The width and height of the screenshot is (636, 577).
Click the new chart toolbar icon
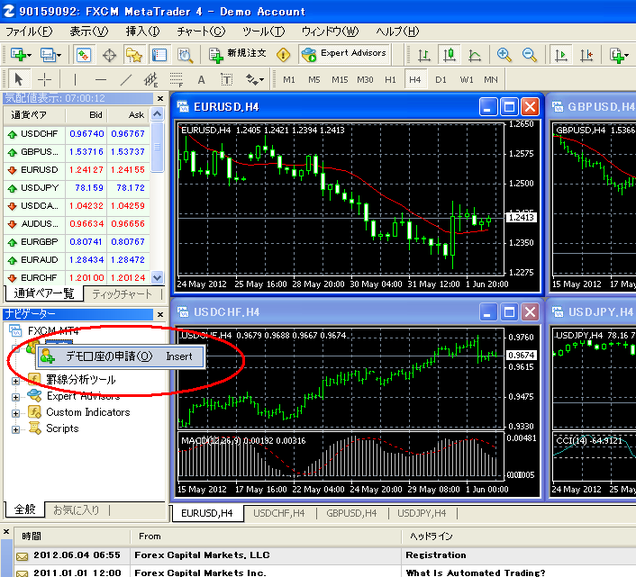[20, 54]
